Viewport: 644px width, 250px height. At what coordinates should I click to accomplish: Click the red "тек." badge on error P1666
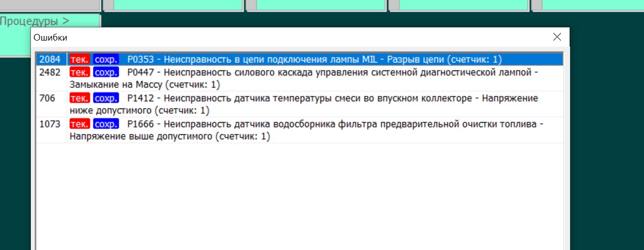[79, 124]
